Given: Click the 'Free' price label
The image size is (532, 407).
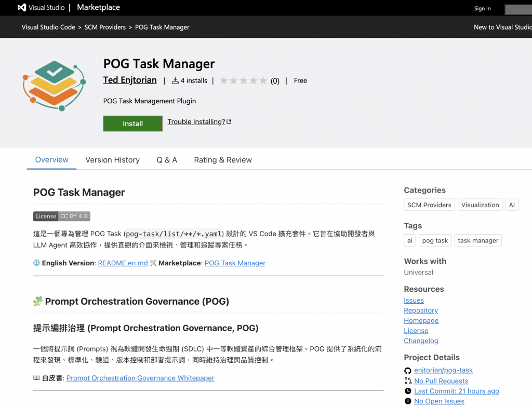Looking at the screenshot, I should 300,80.
